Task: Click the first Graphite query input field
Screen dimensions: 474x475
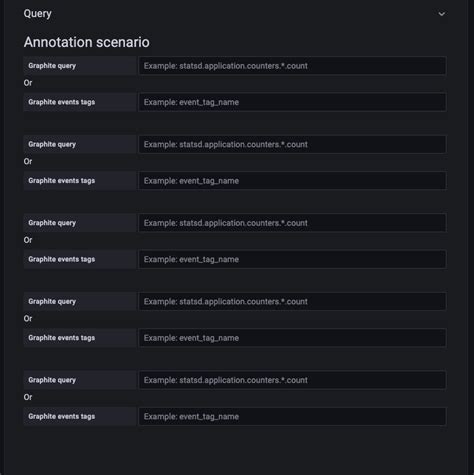Action: coord(292,66)
